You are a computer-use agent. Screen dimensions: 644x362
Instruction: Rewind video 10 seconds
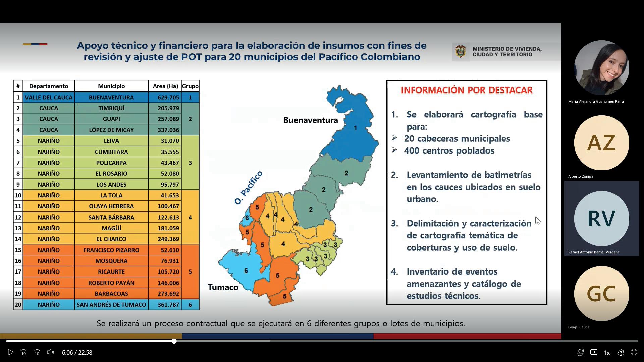[24, 352]
